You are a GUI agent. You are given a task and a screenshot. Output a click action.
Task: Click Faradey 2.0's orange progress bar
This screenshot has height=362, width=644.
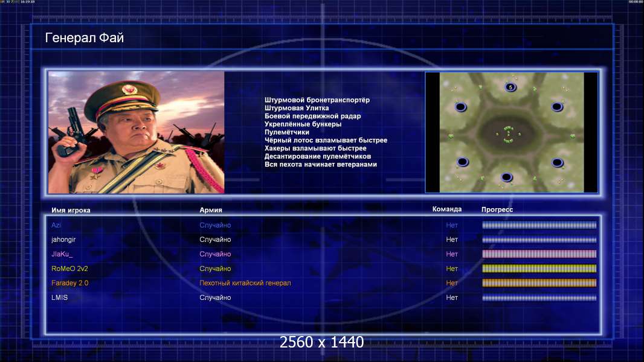pos(539,283)
